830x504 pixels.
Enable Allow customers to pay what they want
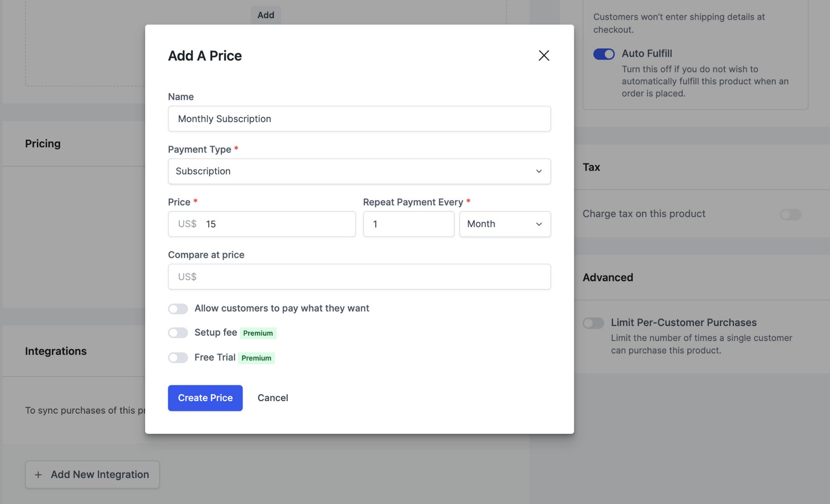[178, 308]
